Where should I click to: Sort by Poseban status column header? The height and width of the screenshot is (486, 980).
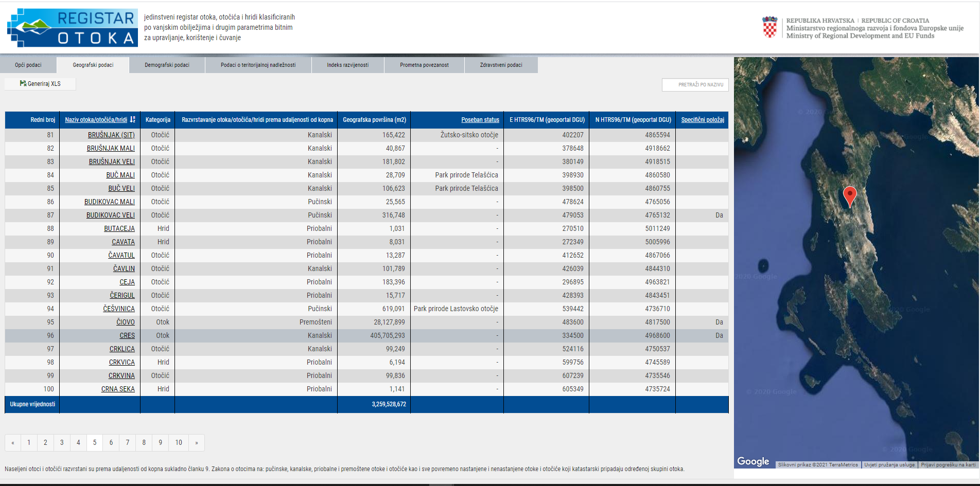point(480,120)
